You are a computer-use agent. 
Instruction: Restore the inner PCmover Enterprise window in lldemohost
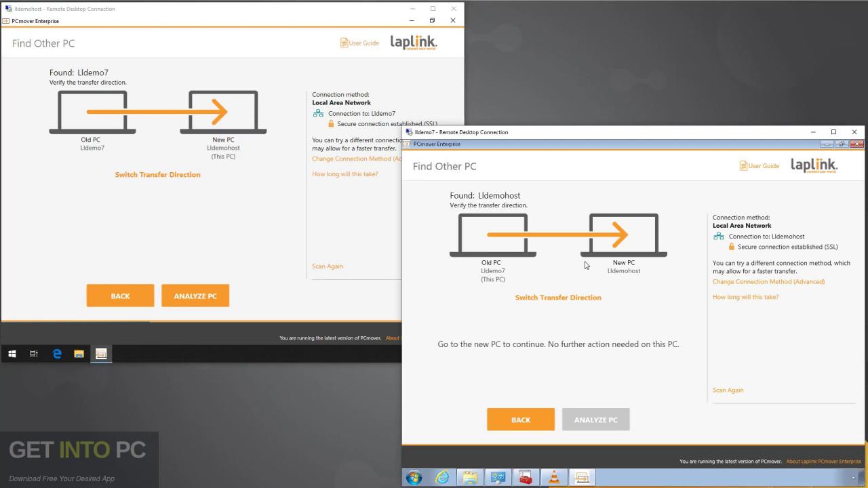pyautogui.click(x=432, y=21)
